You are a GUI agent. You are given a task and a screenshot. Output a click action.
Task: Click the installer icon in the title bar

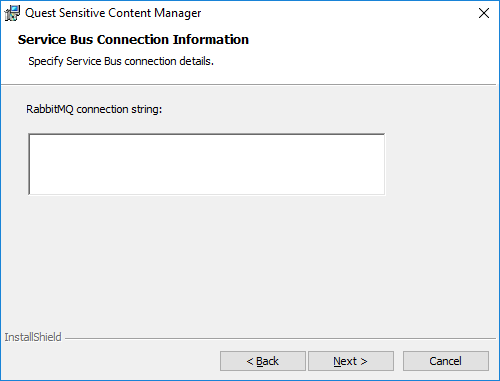(x=12, y=13)
